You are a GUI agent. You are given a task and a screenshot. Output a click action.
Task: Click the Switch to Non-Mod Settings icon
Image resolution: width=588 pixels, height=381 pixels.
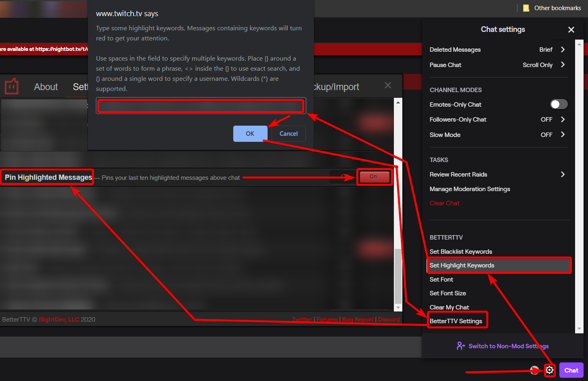pyautogui.click(x=460, y=346)
